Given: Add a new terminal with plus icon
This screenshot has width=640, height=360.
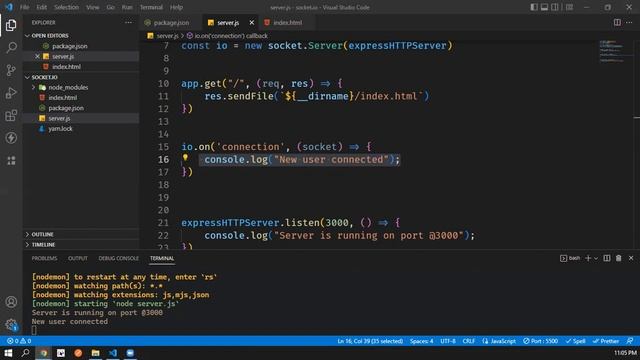Looking at the screenshot, I should [588, 258].
